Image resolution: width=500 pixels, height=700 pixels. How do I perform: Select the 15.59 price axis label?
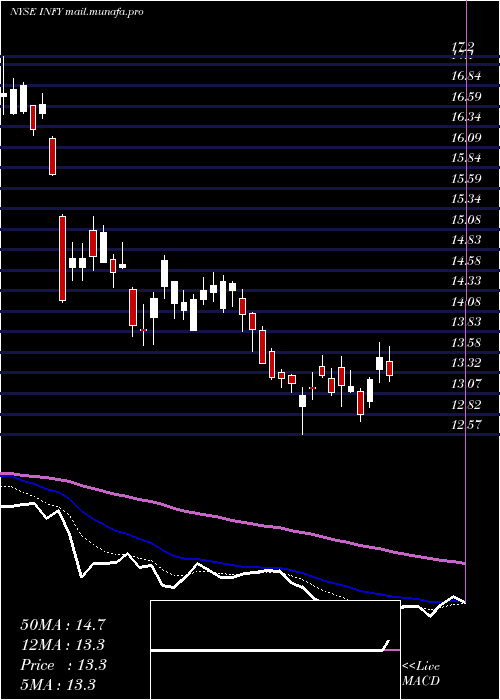(x=466, y=179)
